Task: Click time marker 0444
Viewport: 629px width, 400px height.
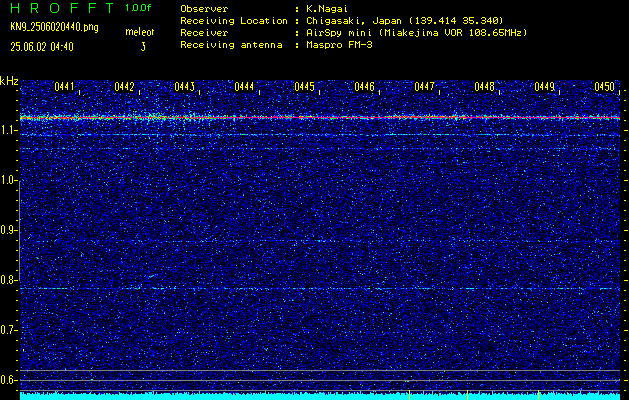Action: 244,87
